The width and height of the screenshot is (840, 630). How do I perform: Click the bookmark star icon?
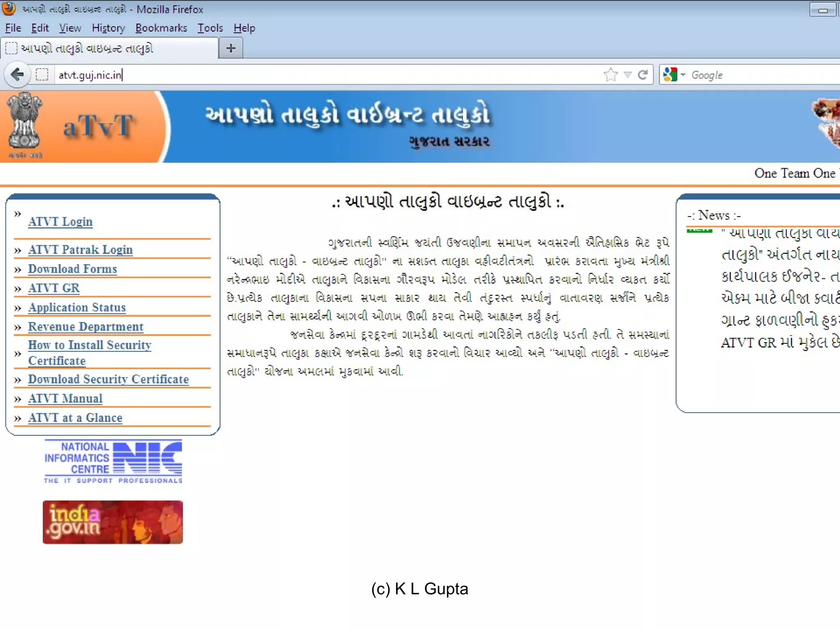610,75
